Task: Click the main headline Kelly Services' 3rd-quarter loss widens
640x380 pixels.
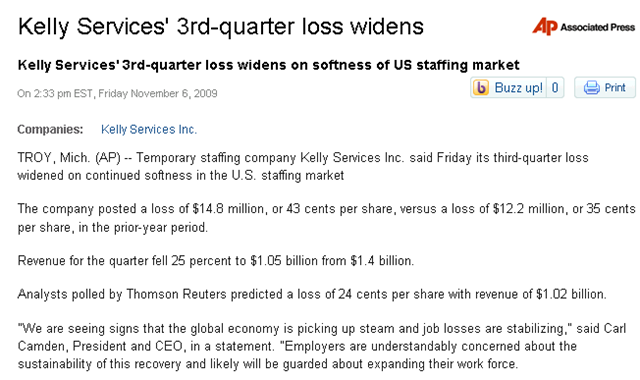Action: 221,27
